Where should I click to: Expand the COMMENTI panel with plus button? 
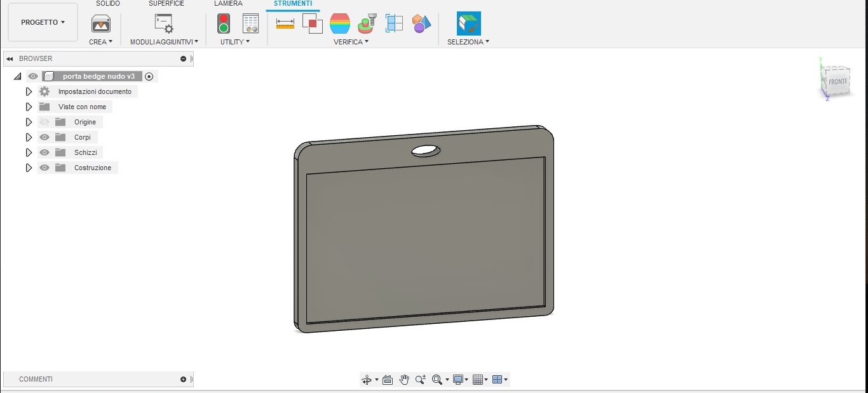click(x=183, y=379)
